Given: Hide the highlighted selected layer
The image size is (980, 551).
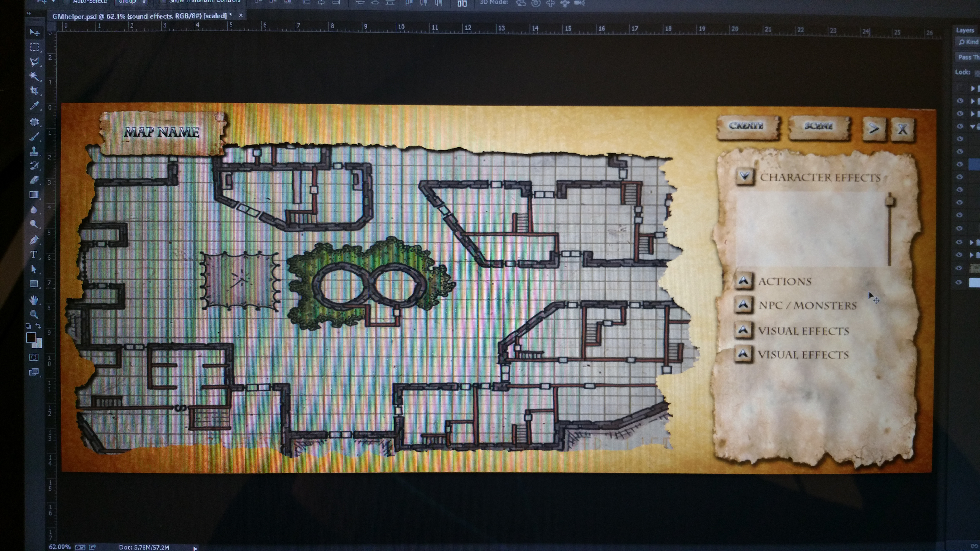Looking at the screenshot, I should (960, 164).
